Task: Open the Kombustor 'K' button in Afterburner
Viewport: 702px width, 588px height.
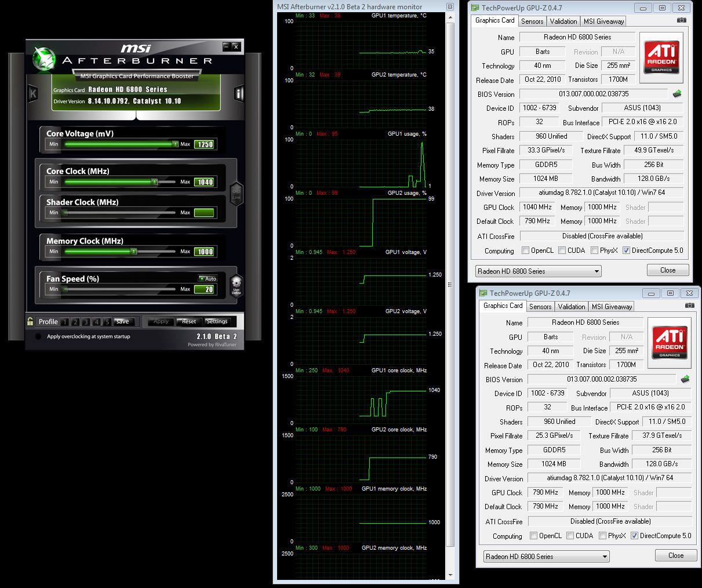Action: 33,93
